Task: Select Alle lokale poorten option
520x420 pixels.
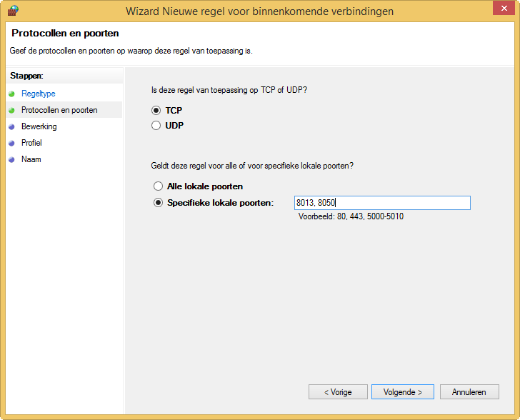Action: coord(159,186)
